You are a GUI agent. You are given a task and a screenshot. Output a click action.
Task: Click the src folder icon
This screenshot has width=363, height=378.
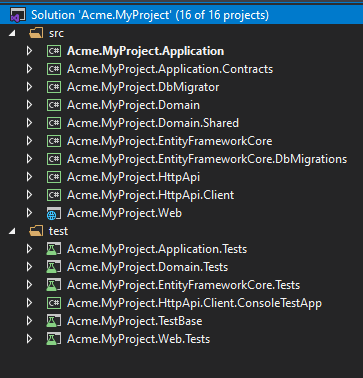click(36, 33)
